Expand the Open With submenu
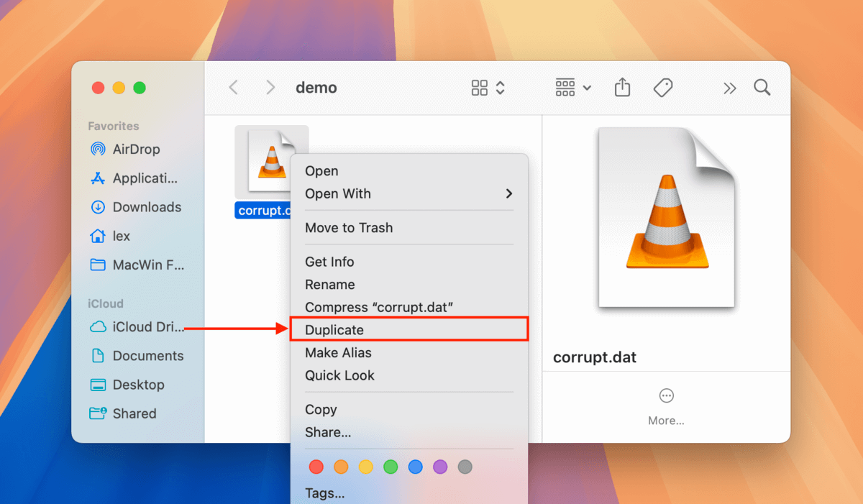 tap(409, 193)
